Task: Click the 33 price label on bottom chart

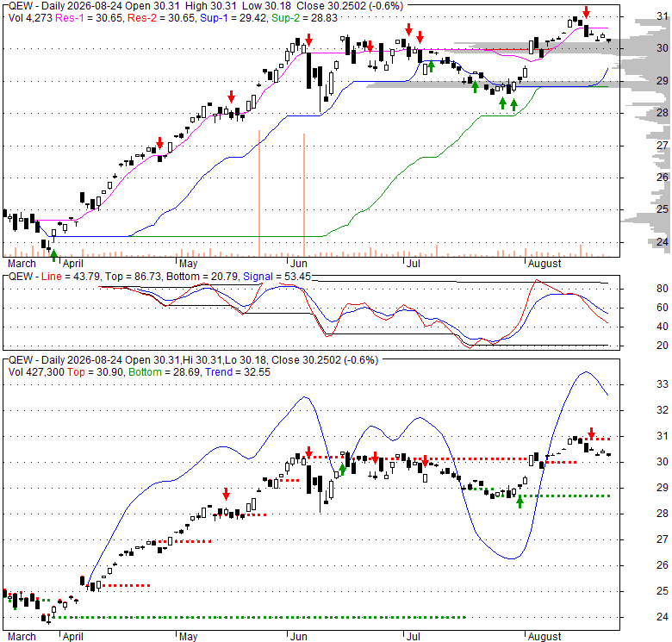Action: pos(663,384)
